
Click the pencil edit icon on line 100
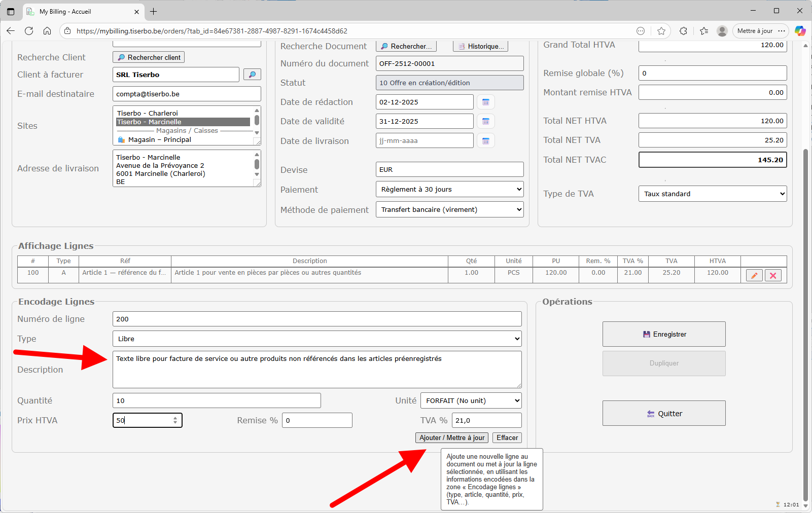[x=754, y=275]
